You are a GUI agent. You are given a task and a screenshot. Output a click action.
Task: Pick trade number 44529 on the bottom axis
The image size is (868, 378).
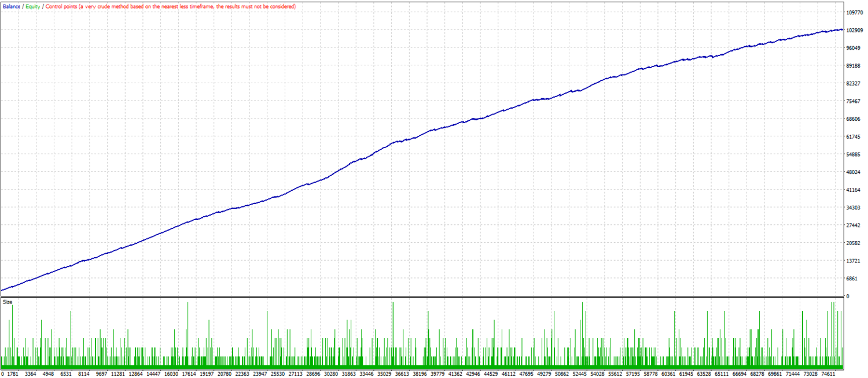(x=491, y=374)
